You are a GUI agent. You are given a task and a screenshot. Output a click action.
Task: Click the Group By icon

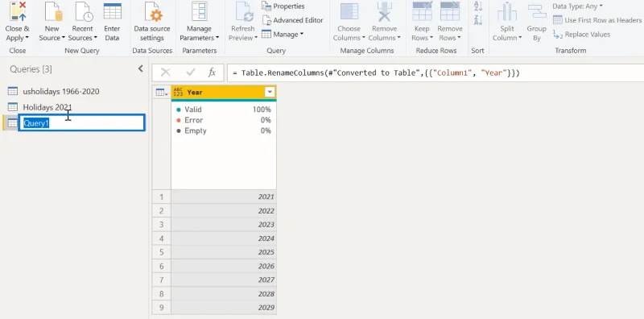[x=537, y=11]
